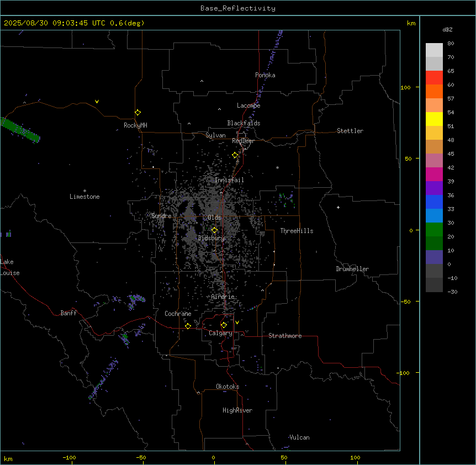Select the Strathmore label

[285, 336]
